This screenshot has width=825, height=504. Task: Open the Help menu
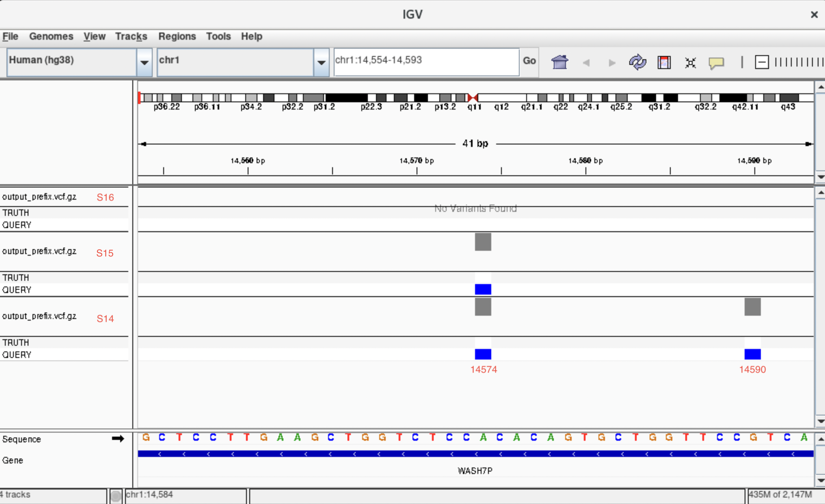(x=252, y=37)
